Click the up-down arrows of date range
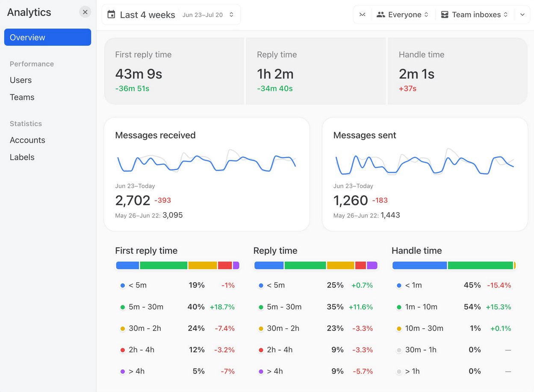The height and width of the screenshot is (392, 534). [231, 15]
